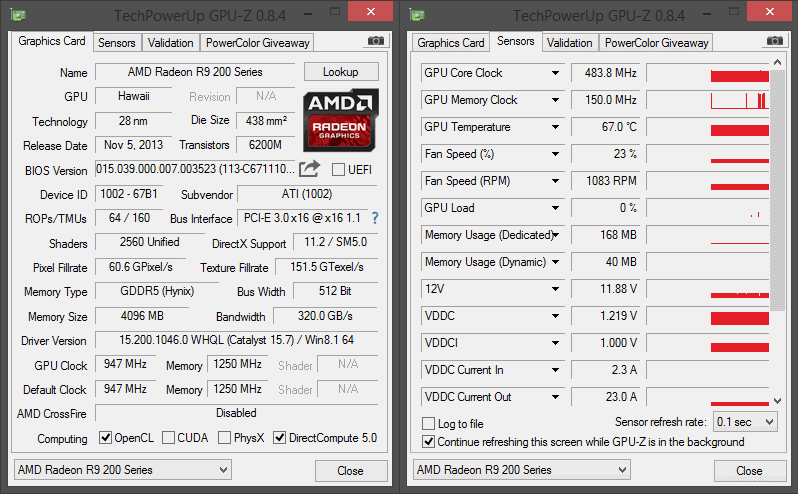Click the sensor list scrollbar thumb

[777, 191]
